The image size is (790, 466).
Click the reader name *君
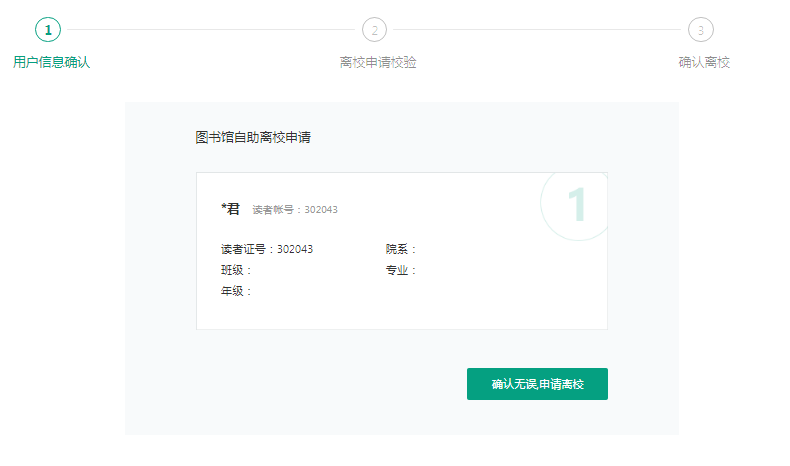(230, 209)
